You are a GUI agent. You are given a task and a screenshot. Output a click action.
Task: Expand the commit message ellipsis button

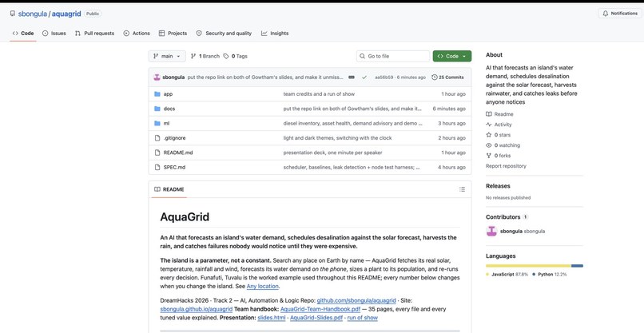[x=352, y=77]
